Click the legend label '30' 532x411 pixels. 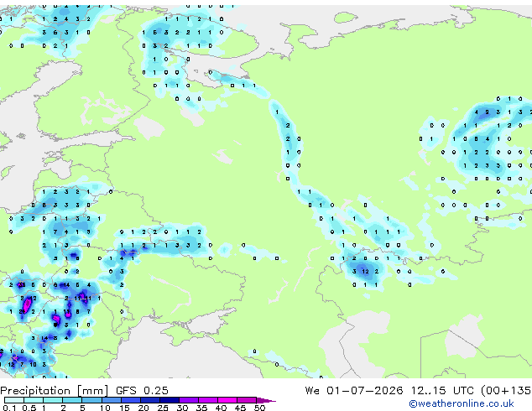pyautogui.click(x=183, y=408)
